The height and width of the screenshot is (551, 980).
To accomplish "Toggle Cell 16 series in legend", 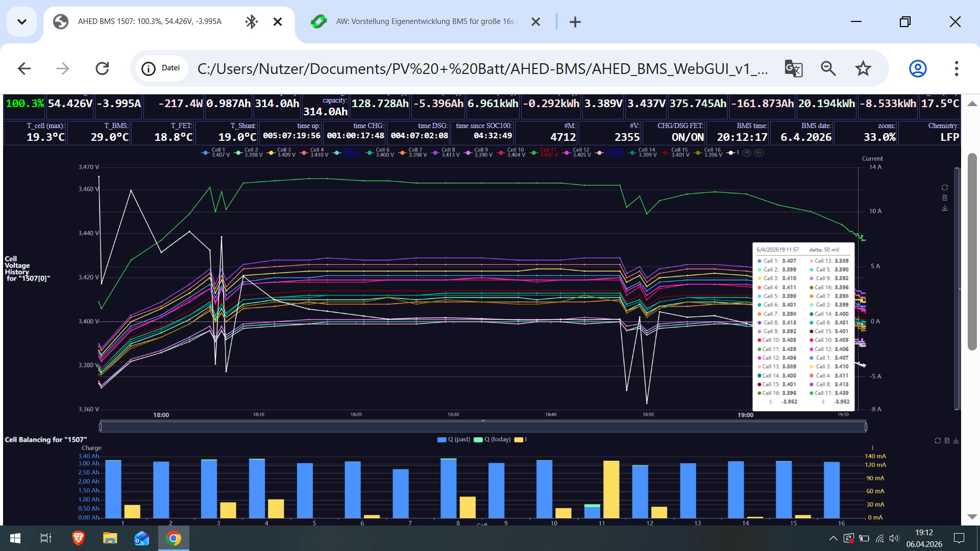I will tap(707, 153).
